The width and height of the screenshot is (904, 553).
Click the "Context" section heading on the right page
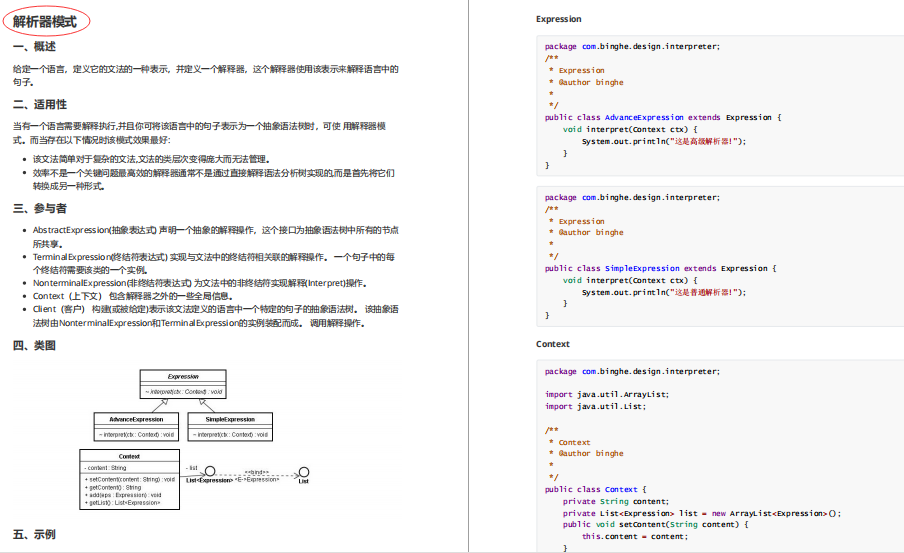(x=552, y=344)
